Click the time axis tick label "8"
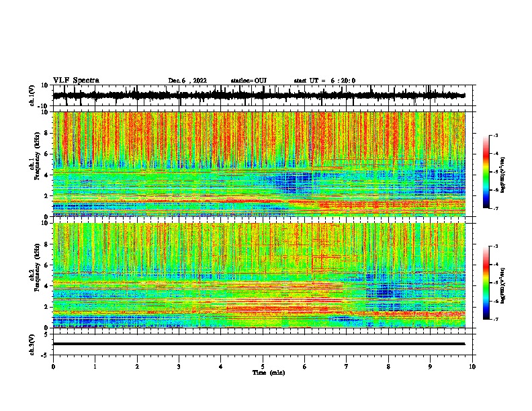Screen dimensions: 532x411 388,366
